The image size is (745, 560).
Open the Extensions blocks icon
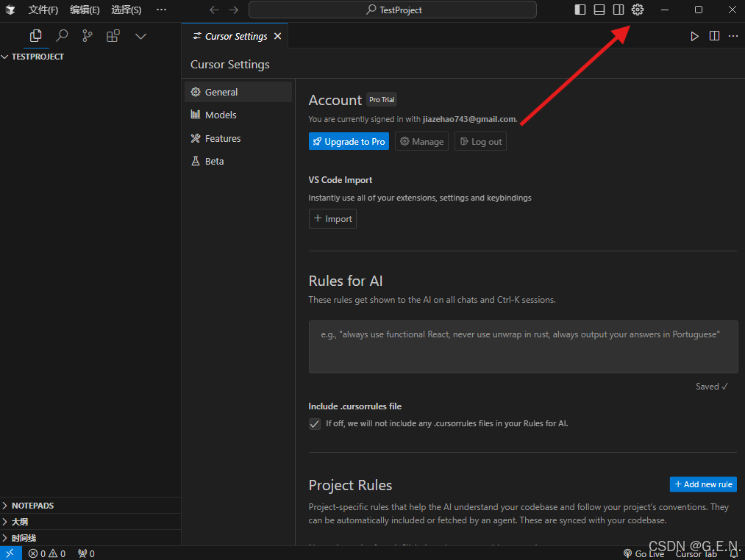(x=113, y=36)
